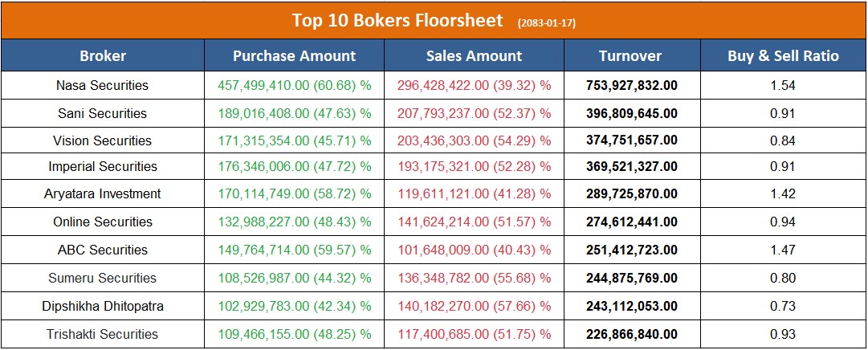The image size is (868, 350).
Task: Click Imperial Securities purchase amount 176,346,006.00
Action: 294,166
